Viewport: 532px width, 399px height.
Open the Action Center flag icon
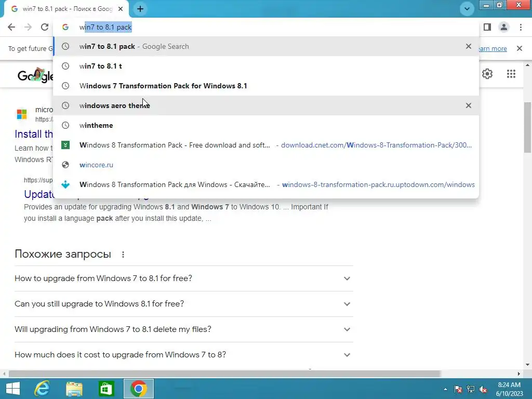pyautogui.click(x=458, y=389)
